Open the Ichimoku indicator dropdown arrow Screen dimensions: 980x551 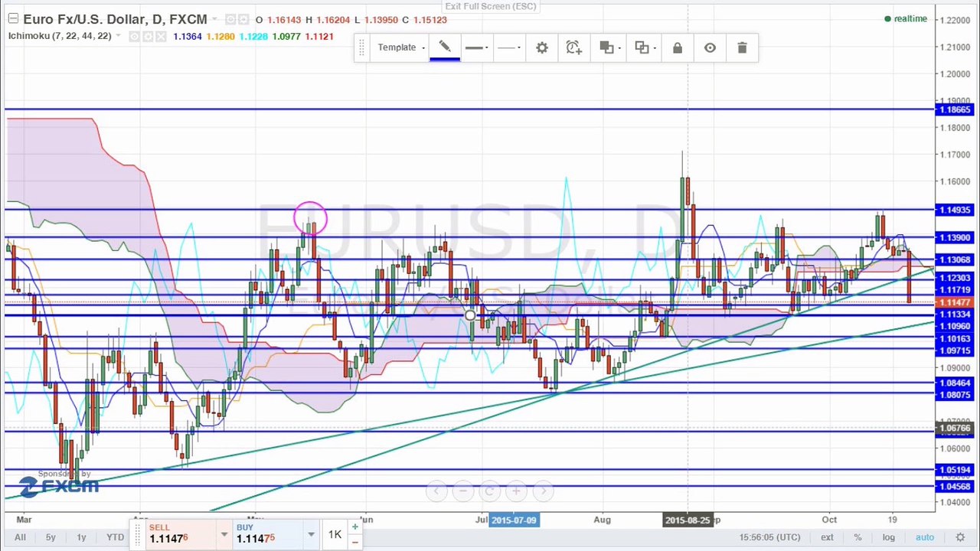click(119, 37)
